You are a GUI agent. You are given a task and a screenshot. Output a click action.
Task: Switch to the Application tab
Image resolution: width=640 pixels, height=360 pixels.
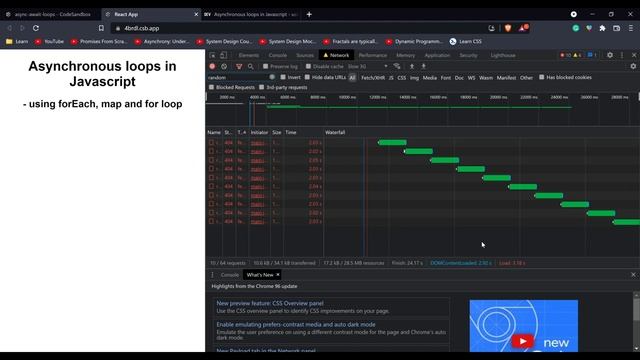pos(437,55)
